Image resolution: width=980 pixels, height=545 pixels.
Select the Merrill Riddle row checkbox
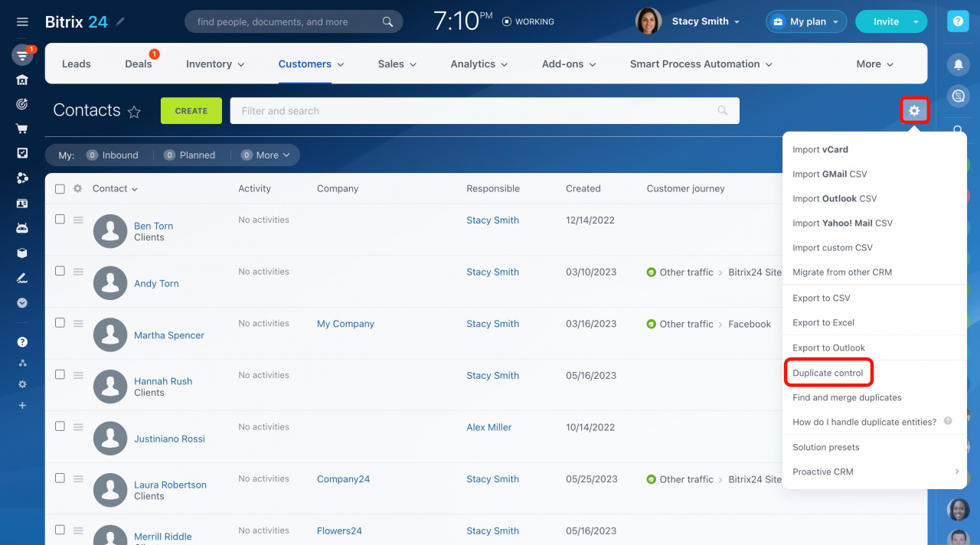(x=60, y=530)
